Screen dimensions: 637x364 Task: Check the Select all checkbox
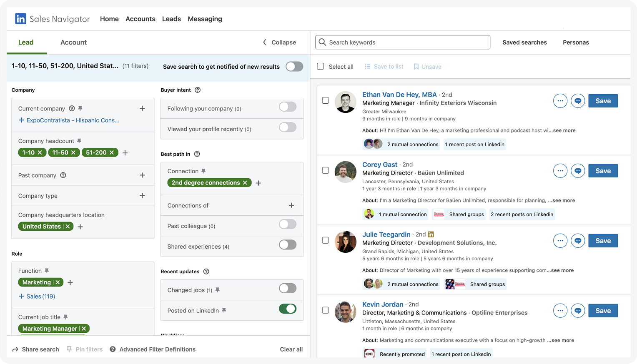coord(321,67)
